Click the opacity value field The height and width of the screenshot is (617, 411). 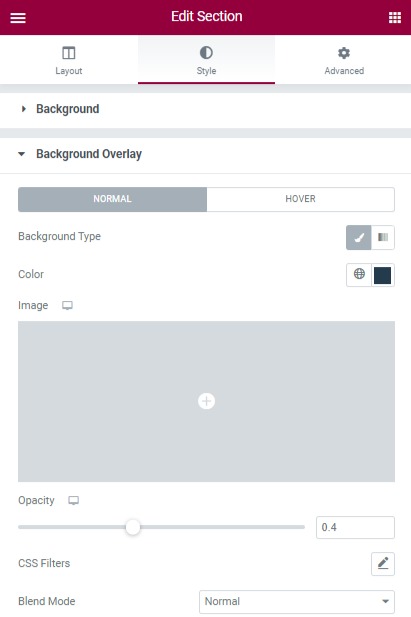point(355,527)
